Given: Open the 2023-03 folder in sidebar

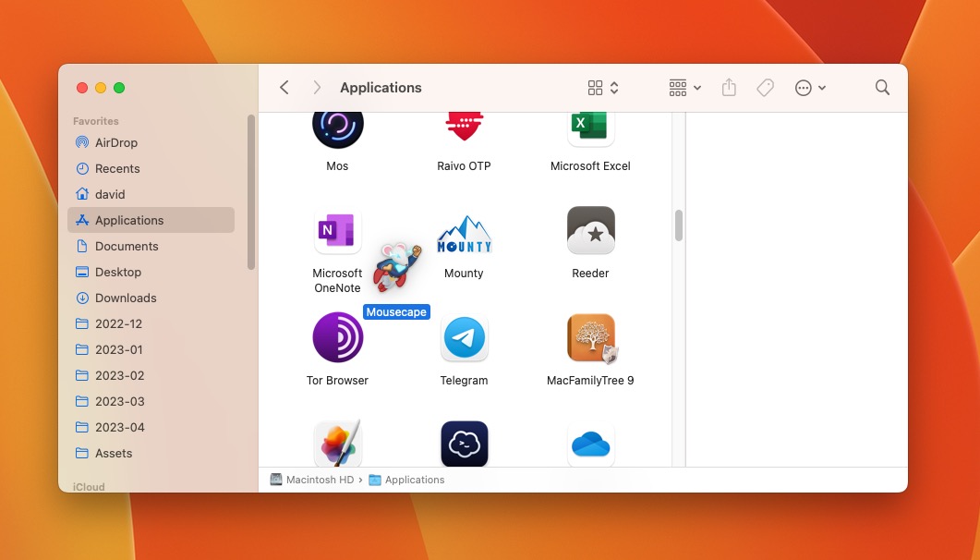Looking at the screenshot, I should click(120, 401).
